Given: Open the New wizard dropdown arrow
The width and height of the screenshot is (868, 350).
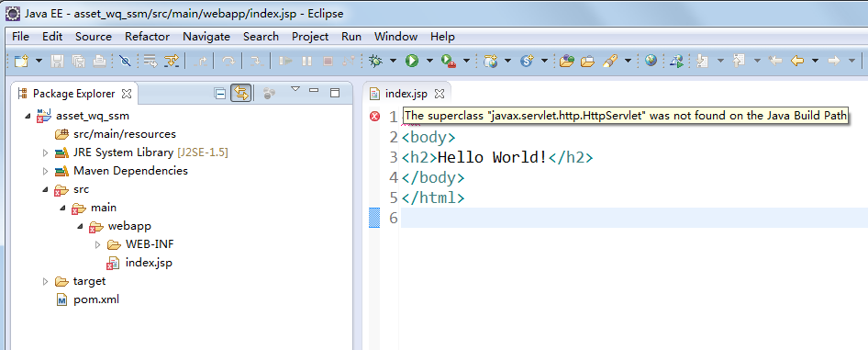Looking at the screenshot, I should pos(39,61).
